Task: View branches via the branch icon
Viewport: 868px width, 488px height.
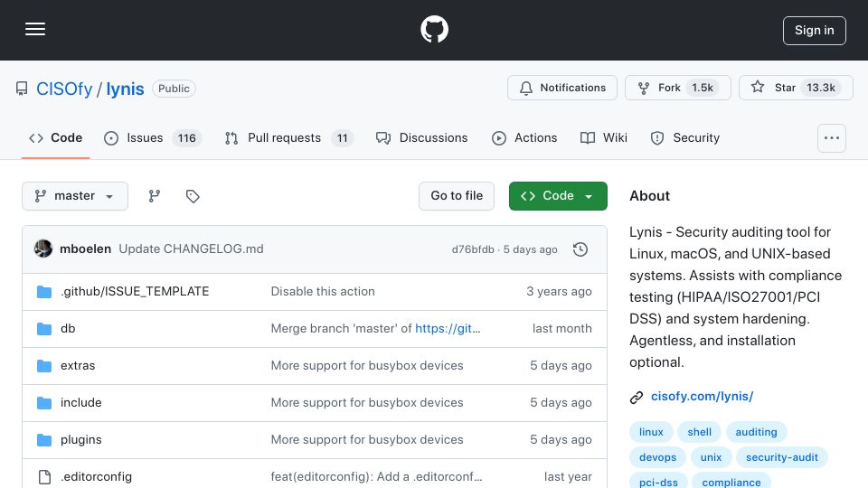Action: click(155, 196)
